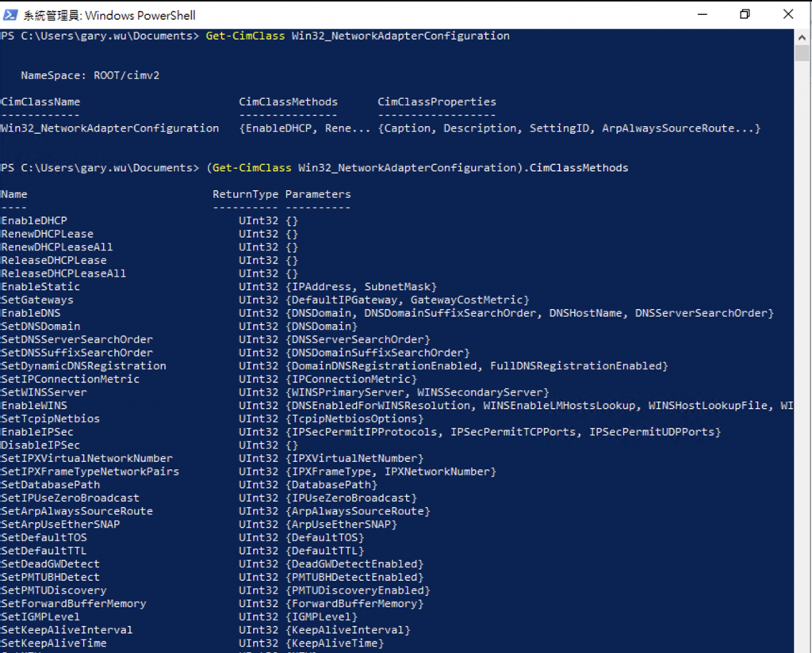
Task: Click the PowerShell icon in title bar
Action: (10, 15)
